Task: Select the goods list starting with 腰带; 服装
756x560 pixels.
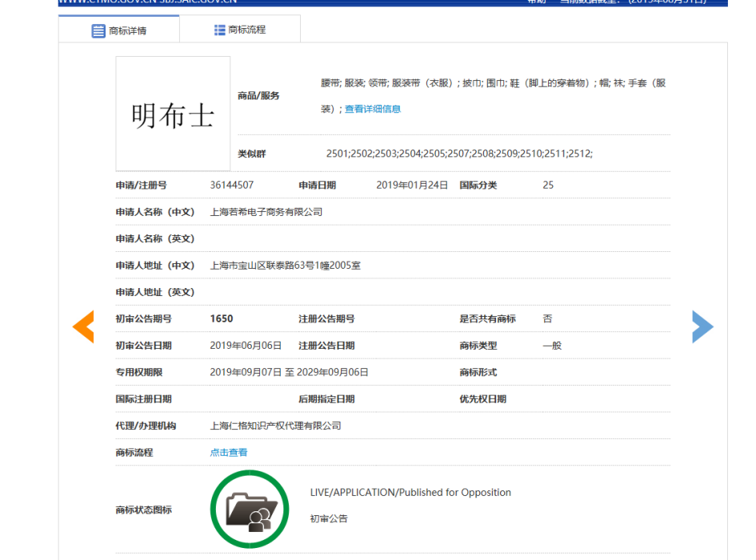Action: point(494,95)
